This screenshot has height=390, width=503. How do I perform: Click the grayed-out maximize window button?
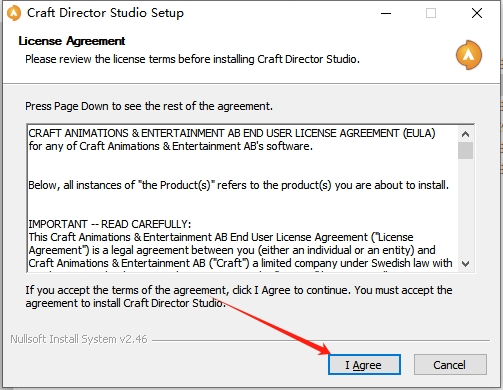point(431,13)
